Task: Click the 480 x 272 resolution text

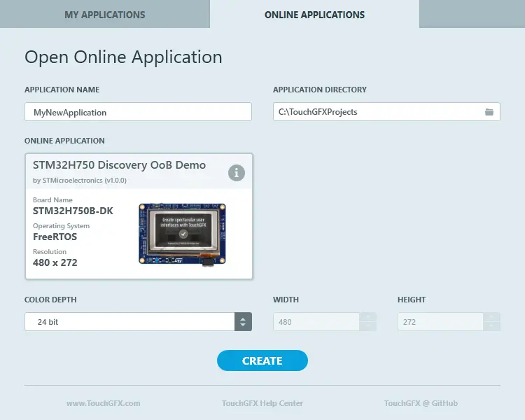Action: pos(55,262)
